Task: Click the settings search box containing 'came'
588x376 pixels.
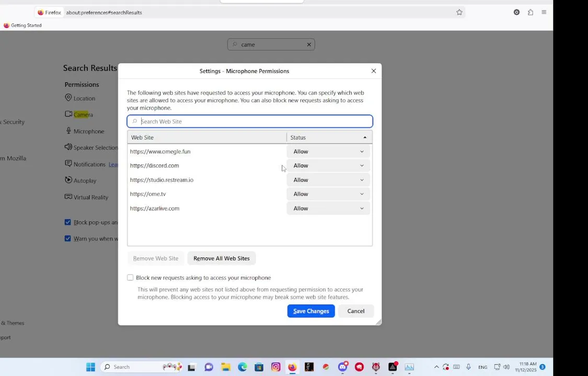Action: 271,44
